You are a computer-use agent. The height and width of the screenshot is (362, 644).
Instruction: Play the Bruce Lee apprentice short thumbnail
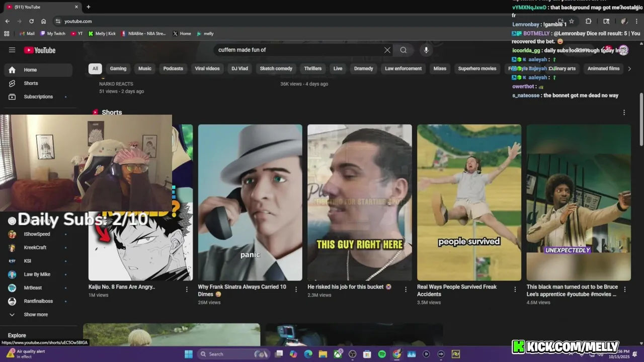[x=579, y=203]
